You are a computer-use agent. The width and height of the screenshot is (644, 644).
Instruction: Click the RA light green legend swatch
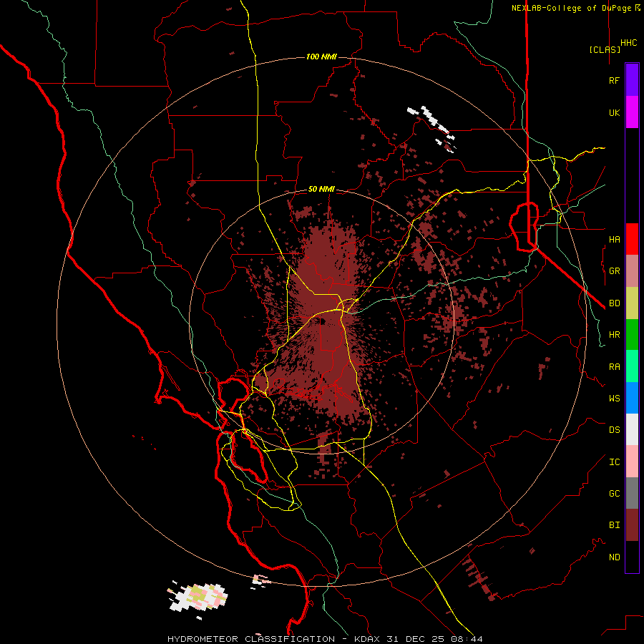click(x=632, y=366)
